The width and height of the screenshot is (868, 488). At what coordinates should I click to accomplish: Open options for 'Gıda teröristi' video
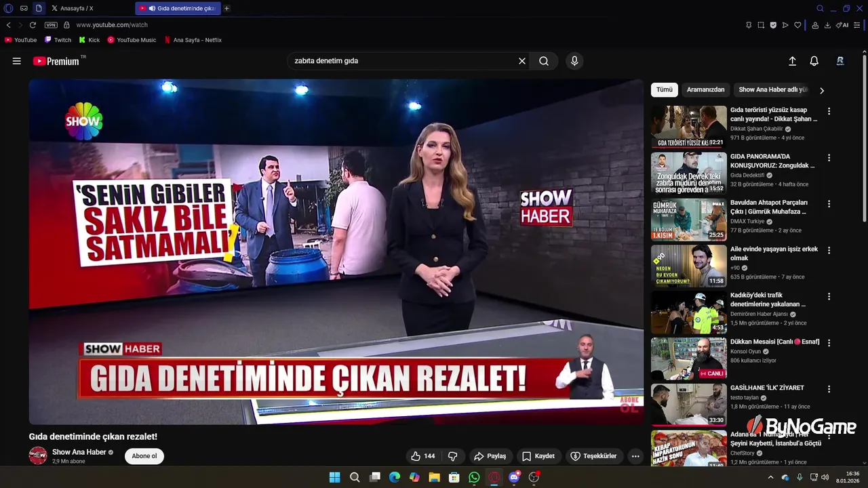[829, 111]
